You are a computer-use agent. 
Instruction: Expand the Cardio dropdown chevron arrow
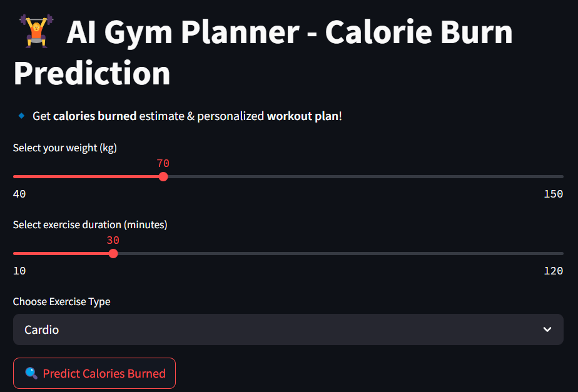pyautogui.click(x=547, y=329)
